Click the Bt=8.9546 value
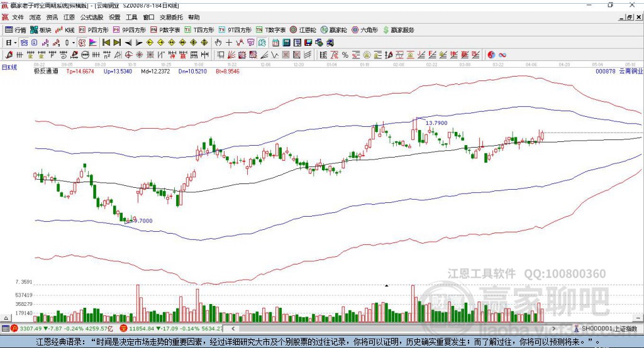644x348 pixels. (228, 71)
